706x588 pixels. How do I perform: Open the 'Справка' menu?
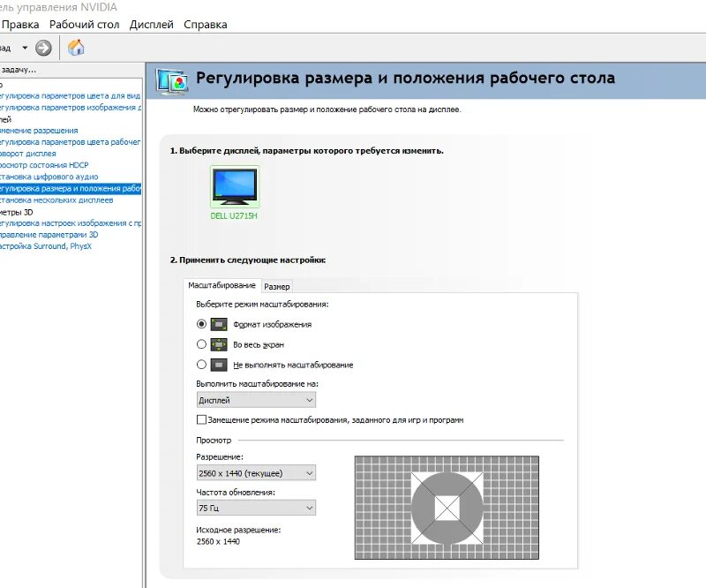click(x=206, y=25)
